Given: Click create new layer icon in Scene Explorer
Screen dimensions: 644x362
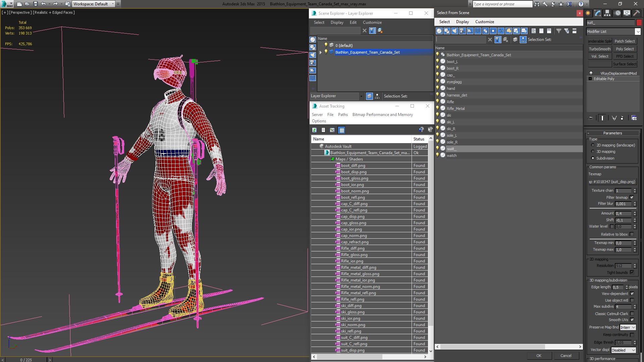Looking at the screenshot, I should (380, 31).
